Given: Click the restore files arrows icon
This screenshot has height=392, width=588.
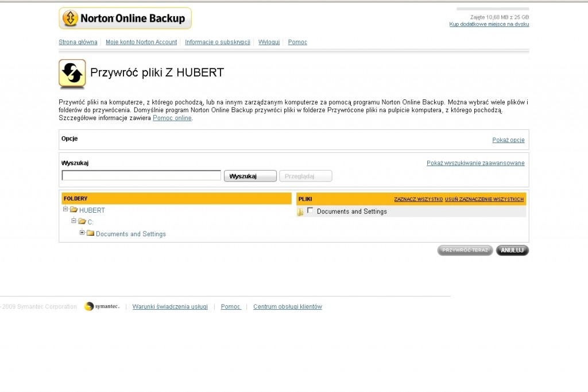Looking at the screenshot, I should click(72, 74).
